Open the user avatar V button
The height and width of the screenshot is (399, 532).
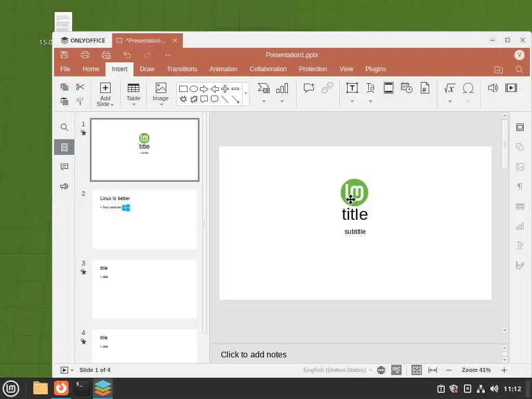tap(519, 55)
